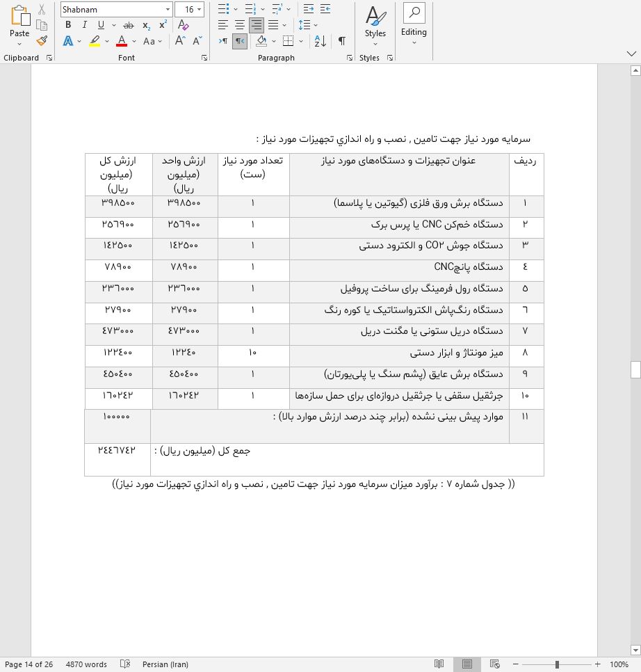Image resolution: width=641 pixels, height=672 pixels.
Task: Apply strikethrough formatting
Action: pos(128,25)
